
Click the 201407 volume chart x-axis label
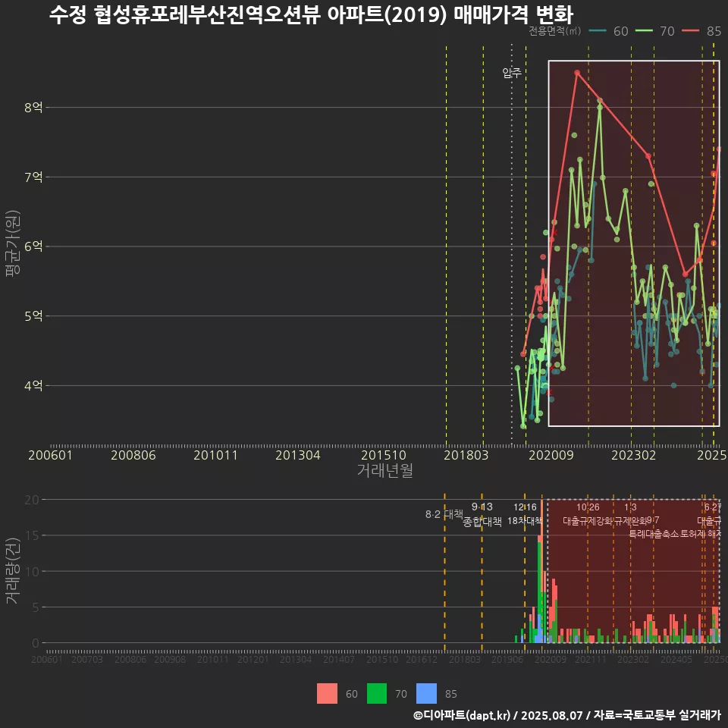pos(338,659)
